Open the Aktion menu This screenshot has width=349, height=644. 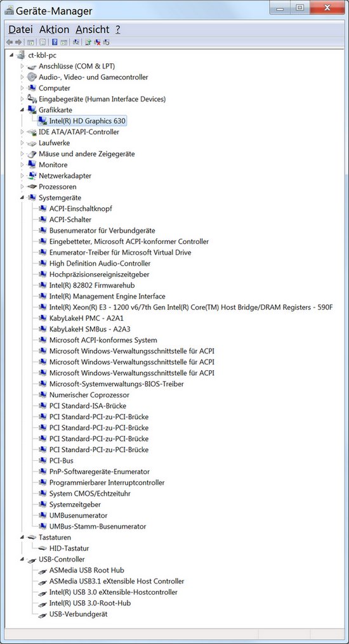click(55, 30)
